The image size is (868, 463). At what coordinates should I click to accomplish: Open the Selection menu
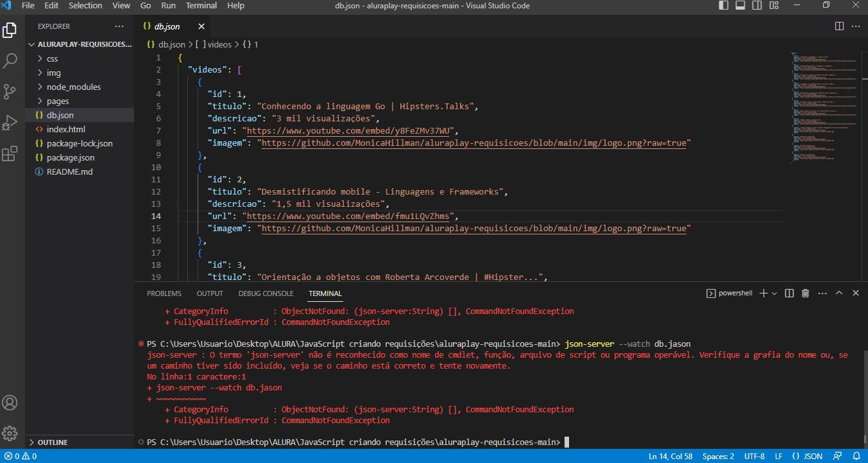85,5
